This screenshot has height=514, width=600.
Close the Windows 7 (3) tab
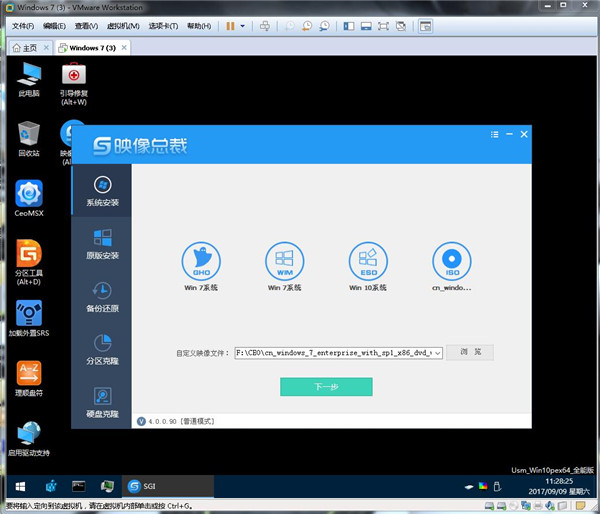tap(124, 47)
